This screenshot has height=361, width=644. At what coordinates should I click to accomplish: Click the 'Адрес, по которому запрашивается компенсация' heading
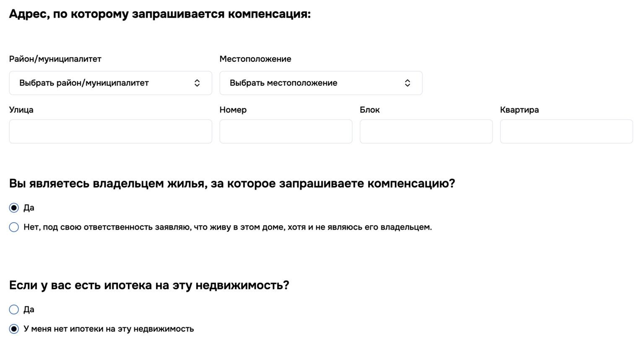(x=160, y=14)
